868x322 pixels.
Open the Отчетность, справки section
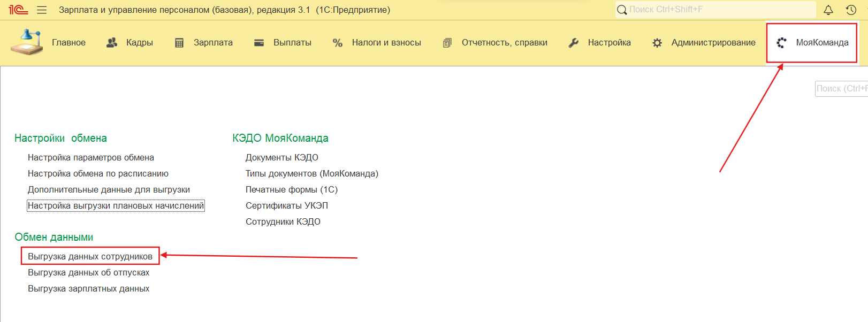pyautogui.click(x=504, y=43)
